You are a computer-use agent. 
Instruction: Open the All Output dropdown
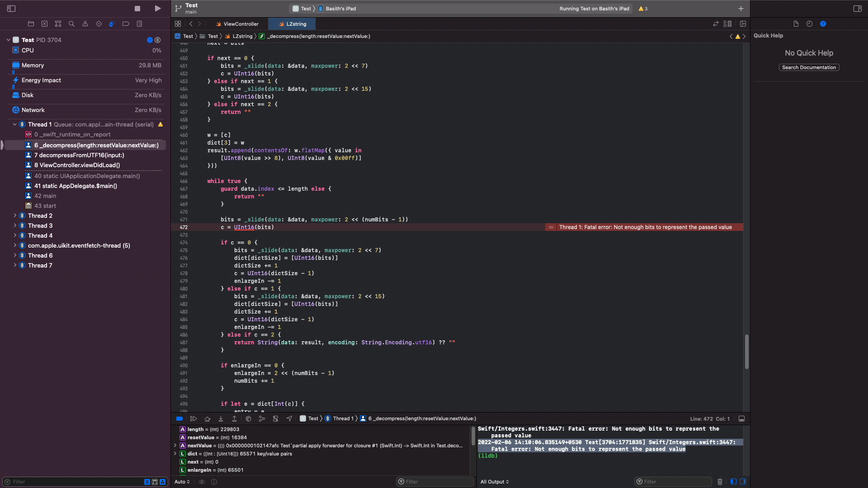click(495, 482)
